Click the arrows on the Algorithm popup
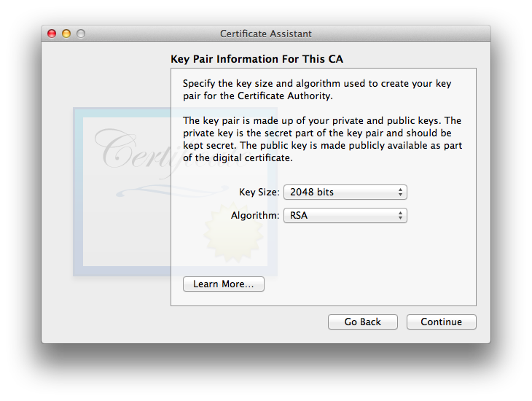This screenshot has width=532, height=401. [400, 216]
